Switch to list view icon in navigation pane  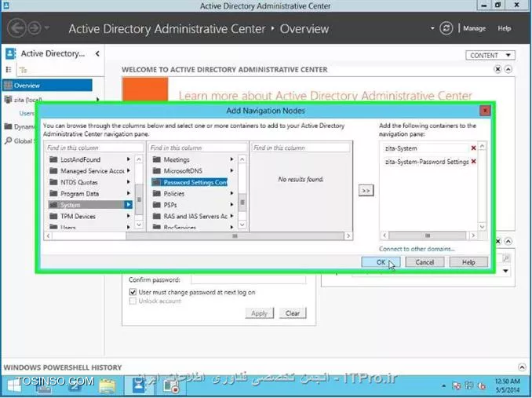click(9, 70)
